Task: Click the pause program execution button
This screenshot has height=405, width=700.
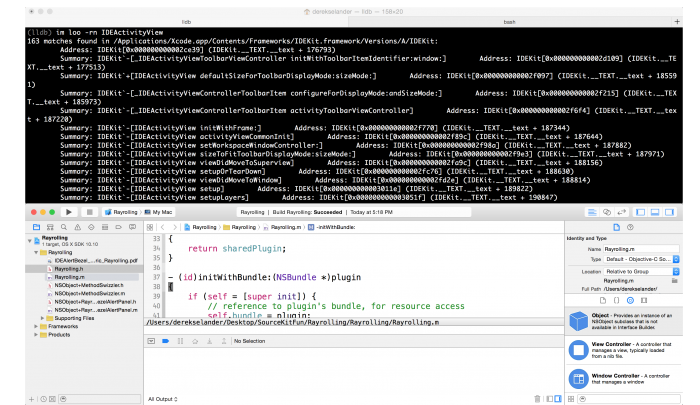Action: click(x=180, y=341)
